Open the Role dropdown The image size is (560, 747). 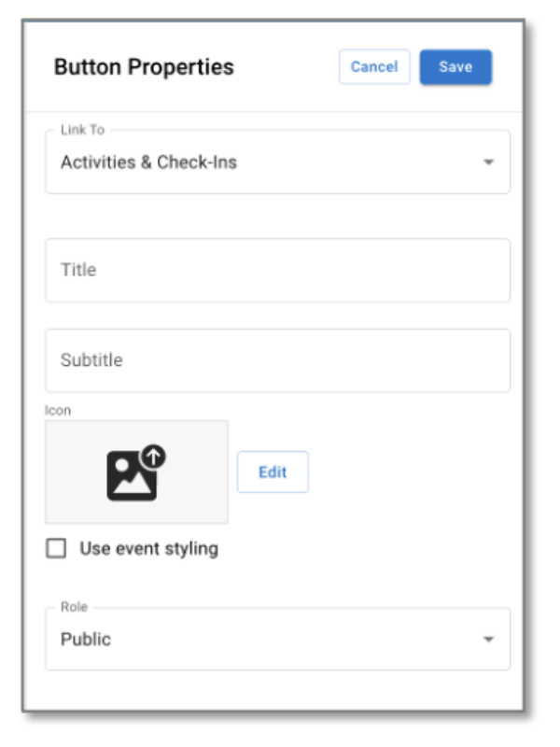(x=277, y=640)
